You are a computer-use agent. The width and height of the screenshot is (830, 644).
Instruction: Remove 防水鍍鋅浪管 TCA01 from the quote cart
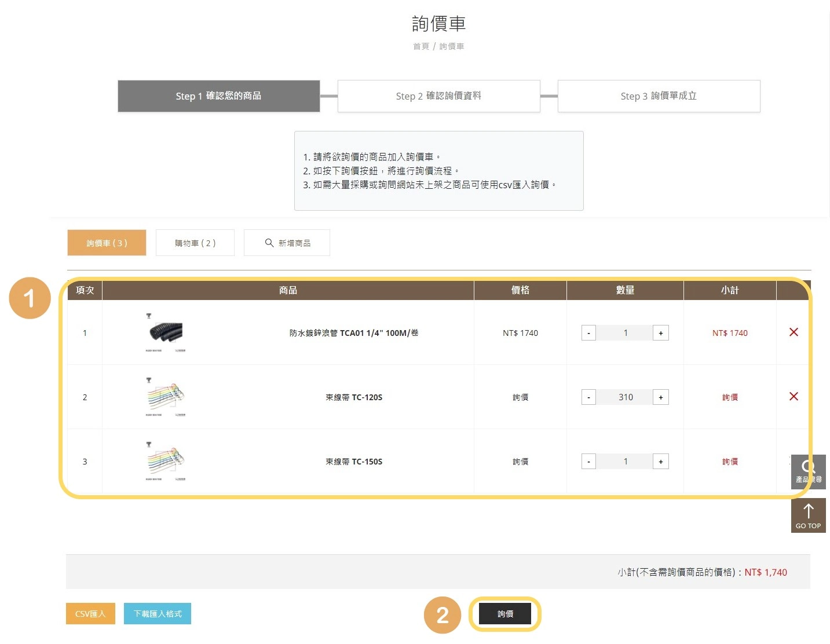click(793, 332)
